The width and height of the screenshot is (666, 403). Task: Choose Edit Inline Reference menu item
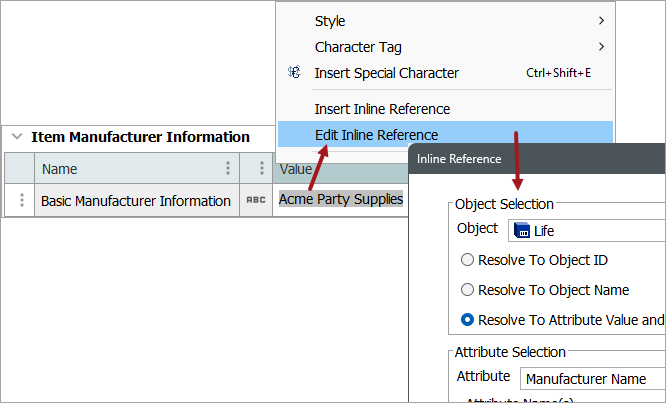coord(376,135)
